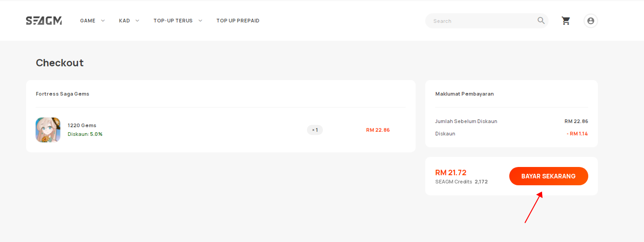644x242 pixels.
Task: Click the Fortress Saga game thumbnail
Action: 48,130
